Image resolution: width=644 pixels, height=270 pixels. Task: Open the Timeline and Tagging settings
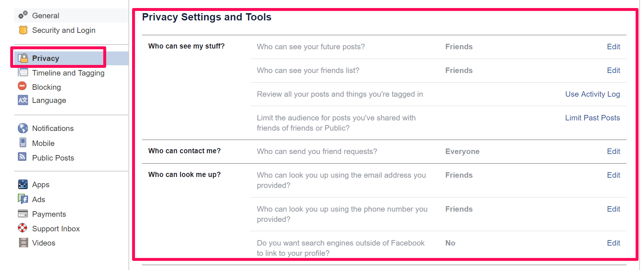[68, 73]
